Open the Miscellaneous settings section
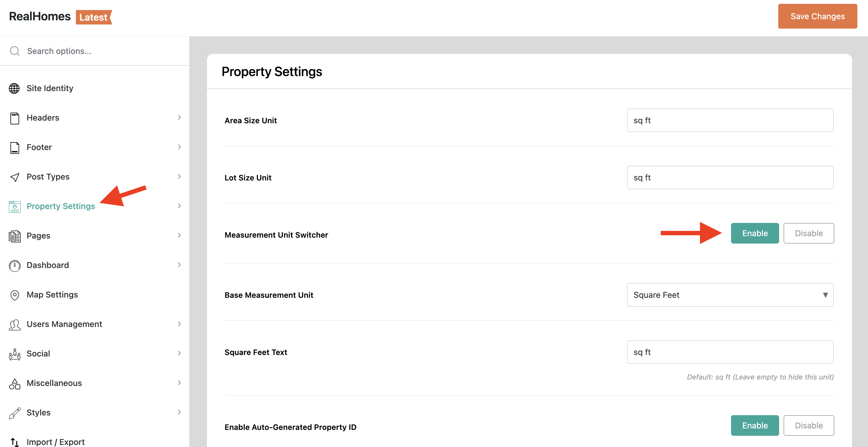The width and height of the screenshot is (868, 447). 54,383
